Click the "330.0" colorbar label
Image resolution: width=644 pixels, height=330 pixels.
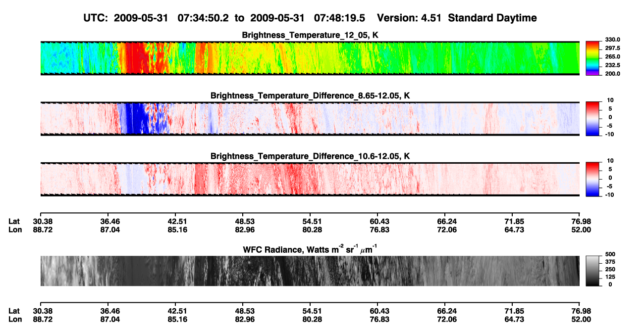613,40
